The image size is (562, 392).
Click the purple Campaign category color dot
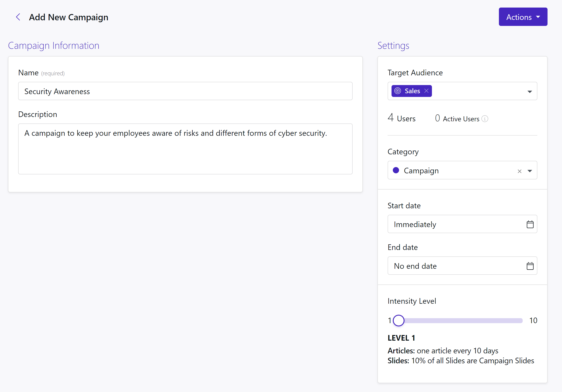point(396,170)
